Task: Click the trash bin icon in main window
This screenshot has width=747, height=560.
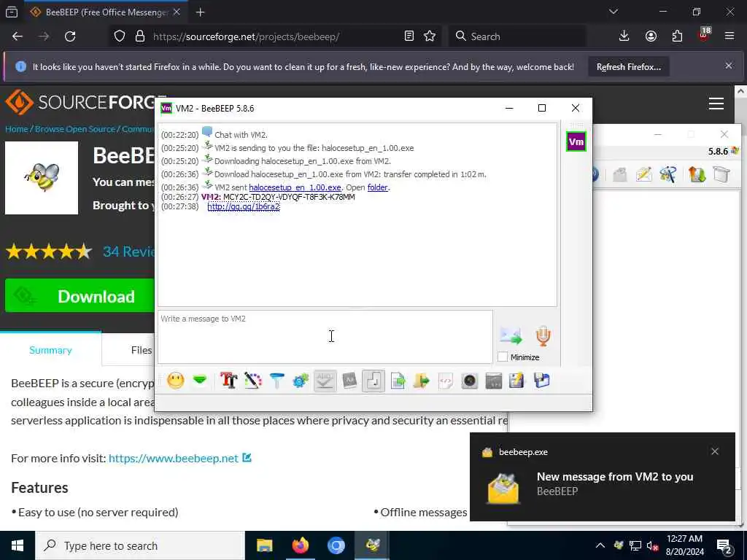Action: coord(721,174)
